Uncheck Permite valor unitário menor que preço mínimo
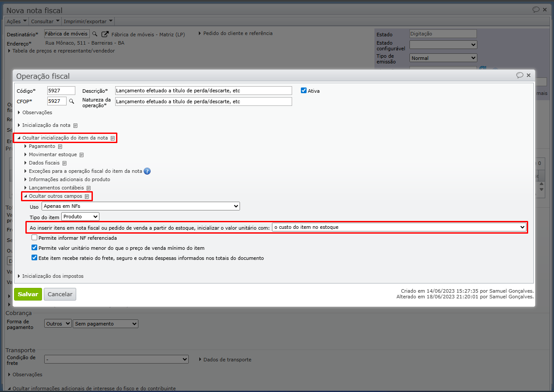This screenshot has width=554, height=392. 35,248
